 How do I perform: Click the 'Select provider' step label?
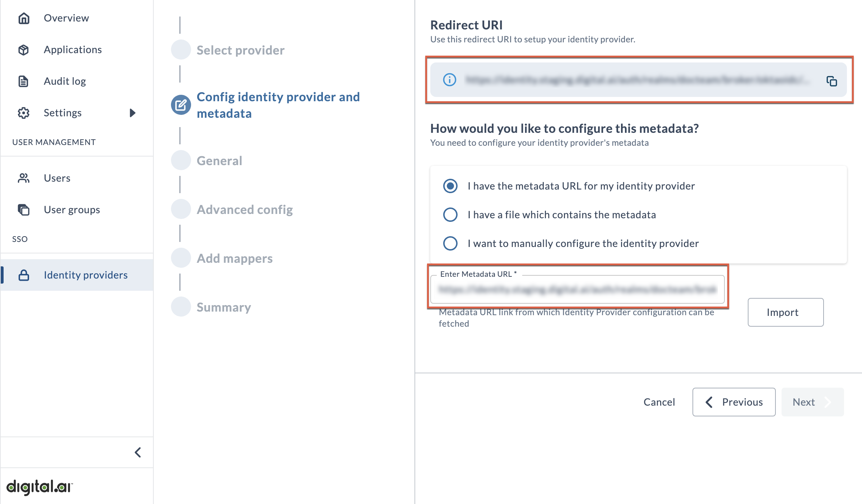tap(241, 50)
